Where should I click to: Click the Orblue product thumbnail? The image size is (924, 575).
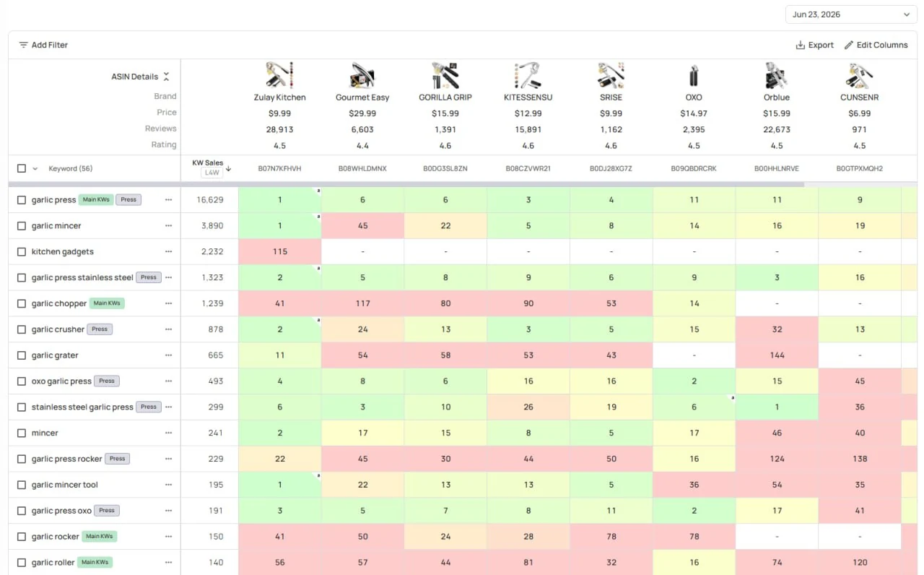777,75
